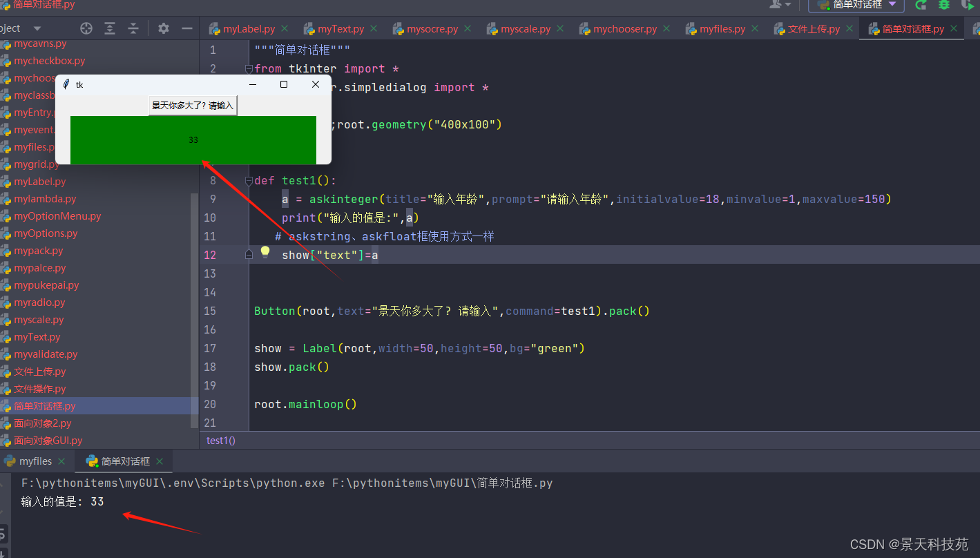Image resolution: width=980 pixels, height=558 pixels.
Task: Hide the Project tool window
Action: (186, 28)
